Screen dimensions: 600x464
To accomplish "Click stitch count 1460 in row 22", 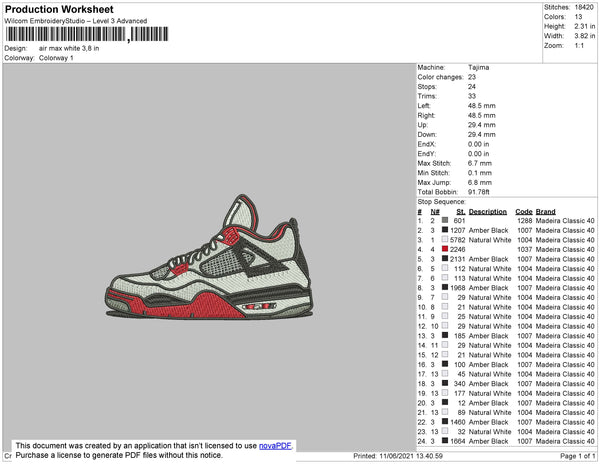I will [458, 422].
